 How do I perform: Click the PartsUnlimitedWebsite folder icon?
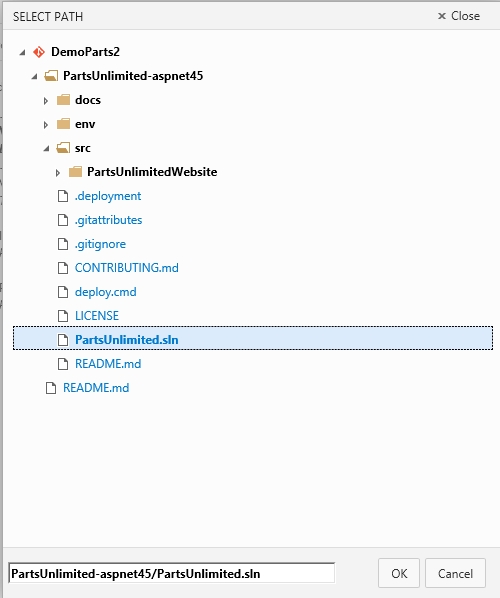pyautogui.click(x=75, y=172)
